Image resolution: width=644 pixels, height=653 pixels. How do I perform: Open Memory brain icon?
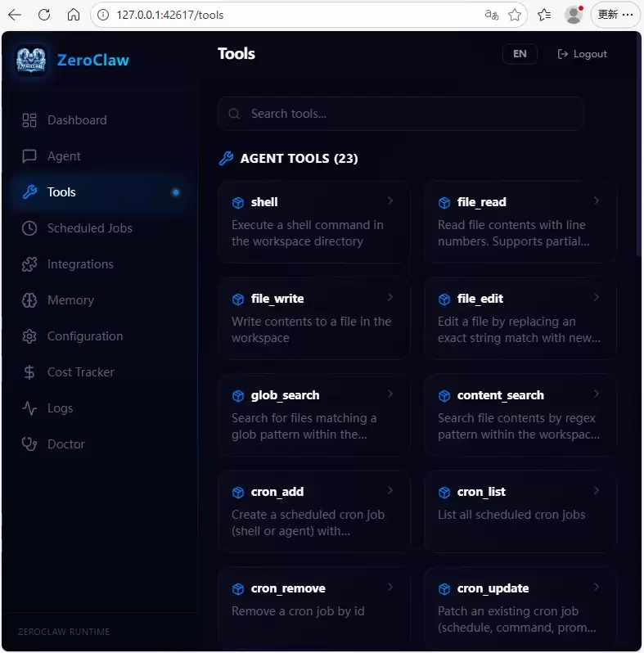(x=29, y=300)
